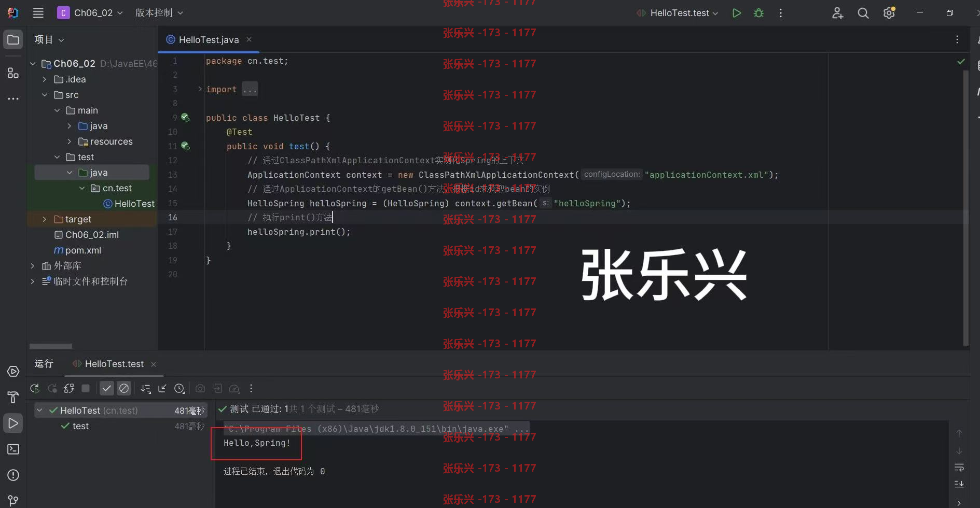Open more actions next to Debug
Screen dimensions: 980x508
(781, 13)
